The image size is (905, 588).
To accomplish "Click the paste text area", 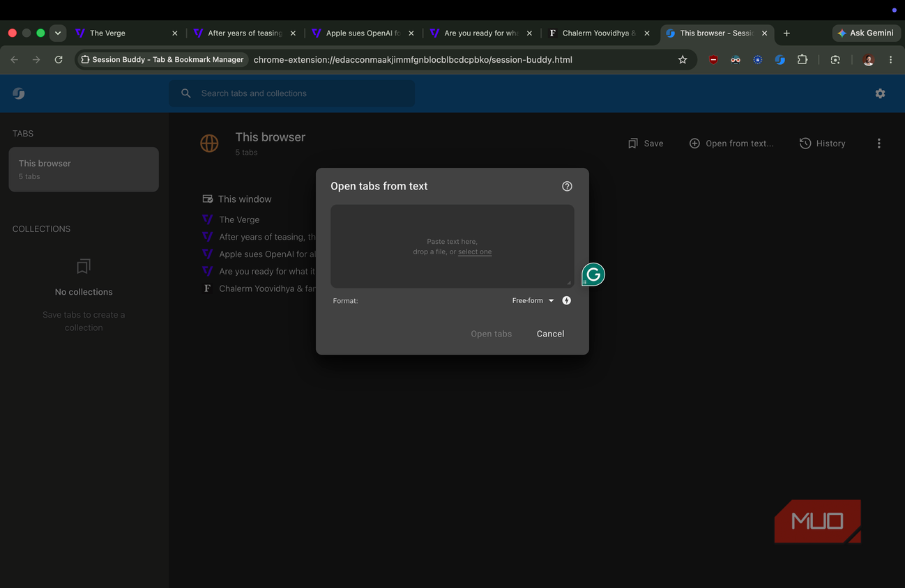I will click(x=452, y=246).
